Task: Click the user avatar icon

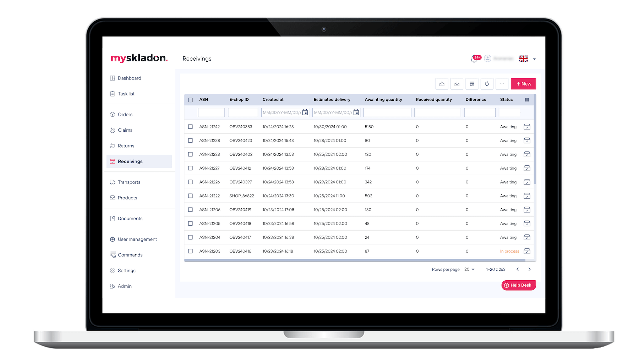Action: point(488,58)
